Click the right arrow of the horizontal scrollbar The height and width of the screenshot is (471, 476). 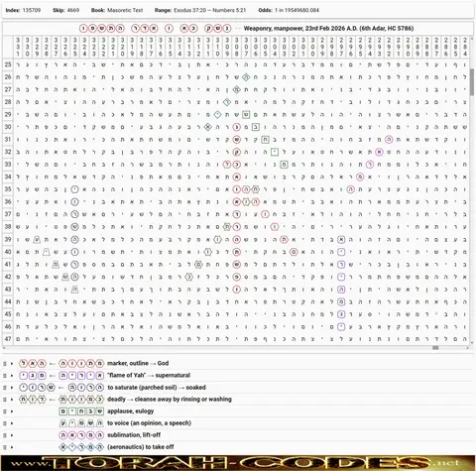click(468, 348)
